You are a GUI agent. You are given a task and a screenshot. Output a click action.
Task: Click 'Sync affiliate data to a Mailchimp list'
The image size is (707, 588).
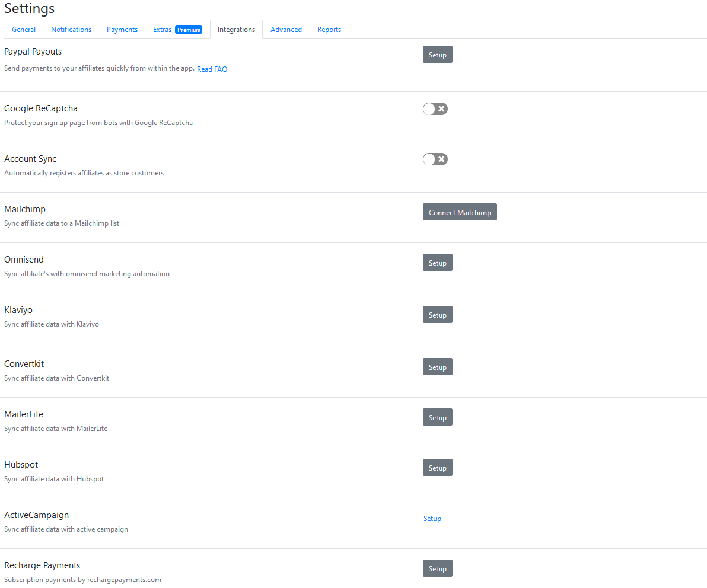click(62, 223)
